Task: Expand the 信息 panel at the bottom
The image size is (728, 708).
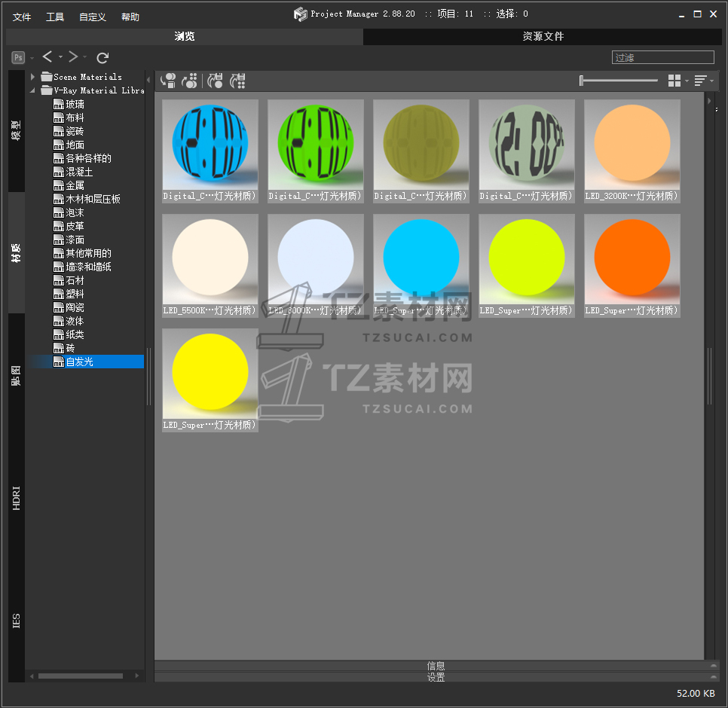Action: coord(436,666)
